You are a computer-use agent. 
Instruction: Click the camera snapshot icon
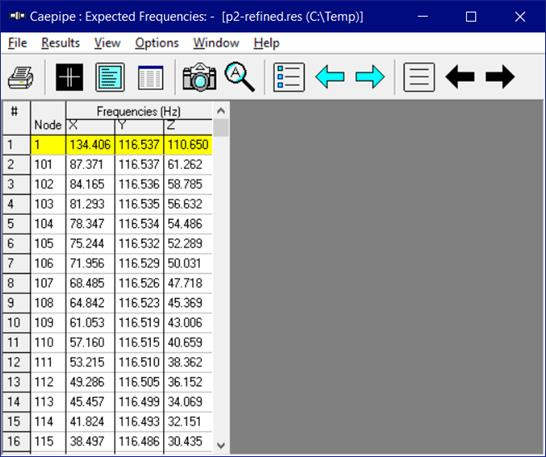click(199, 77)
